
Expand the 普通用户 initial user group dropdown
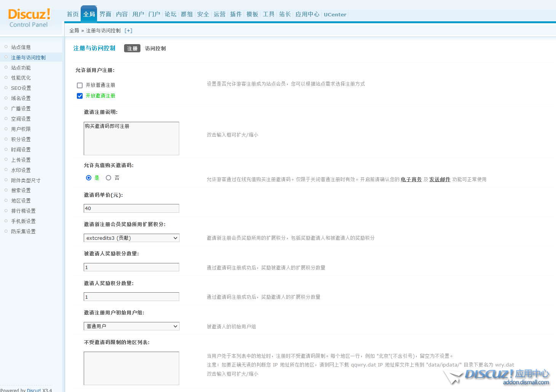point(131,327)
